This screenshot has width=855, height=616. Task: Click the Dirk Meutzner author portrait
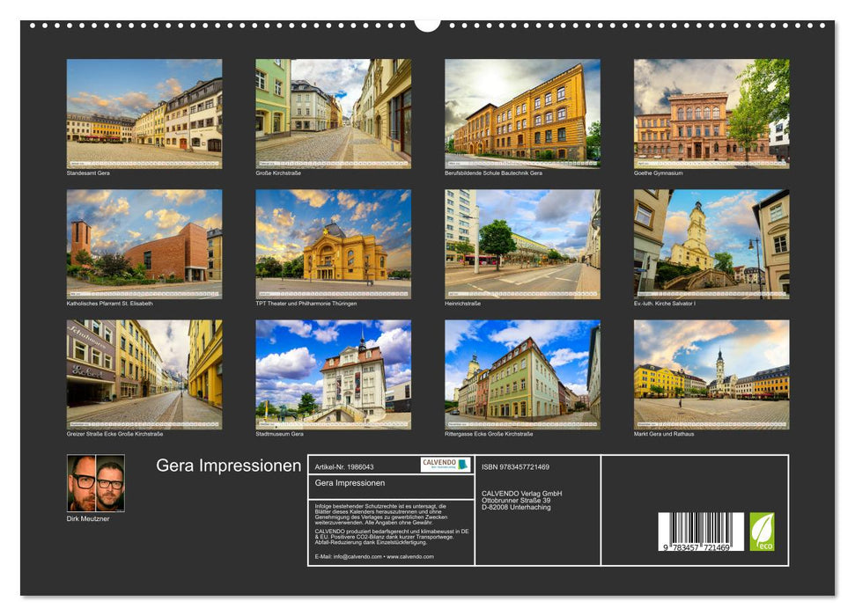pyautogui.click(x=96, y=482)
